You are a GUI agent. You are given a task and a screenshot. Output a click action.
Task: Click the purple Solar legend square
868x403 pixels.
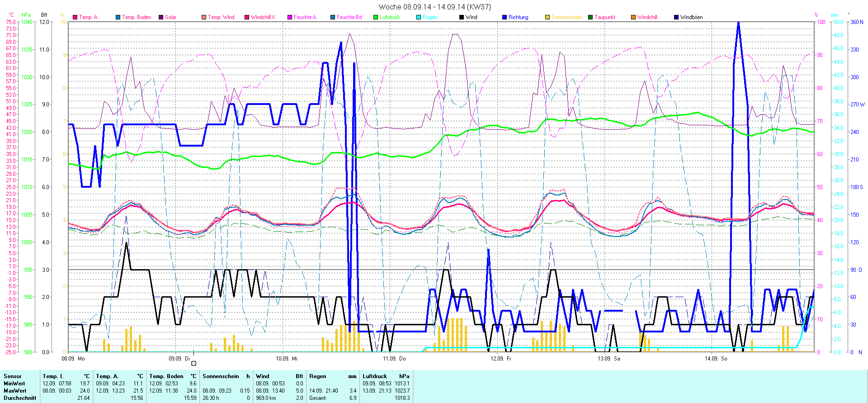[161, 17]
